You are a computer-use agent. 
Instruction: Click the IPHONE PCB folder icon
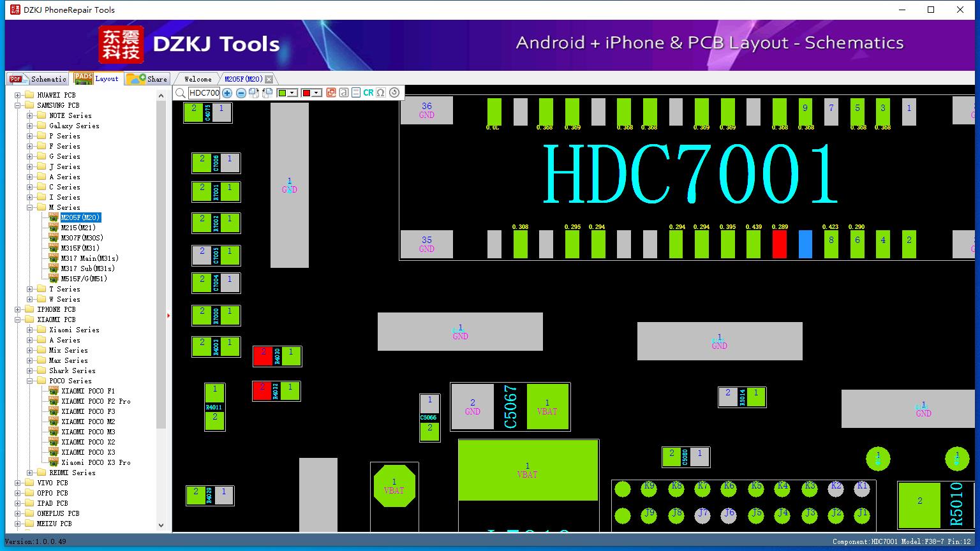[29, 309]
